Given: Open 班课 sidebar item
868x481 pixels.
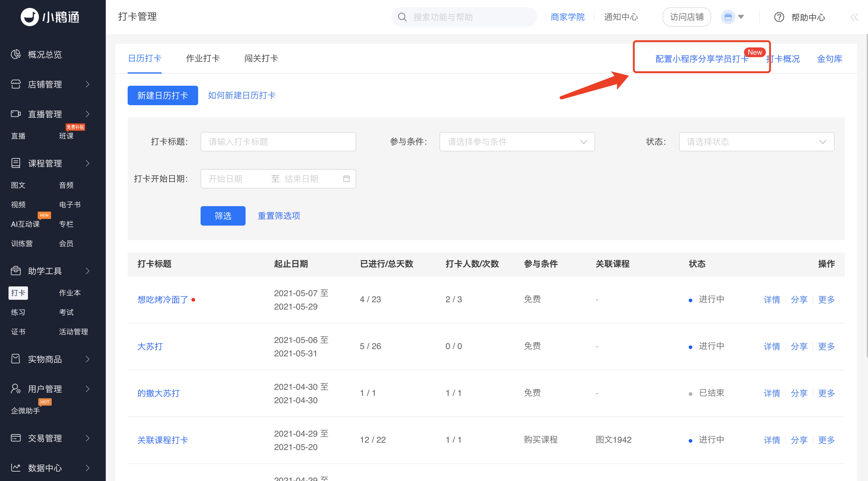Looking at the screenshot, I should coord(66,136).
